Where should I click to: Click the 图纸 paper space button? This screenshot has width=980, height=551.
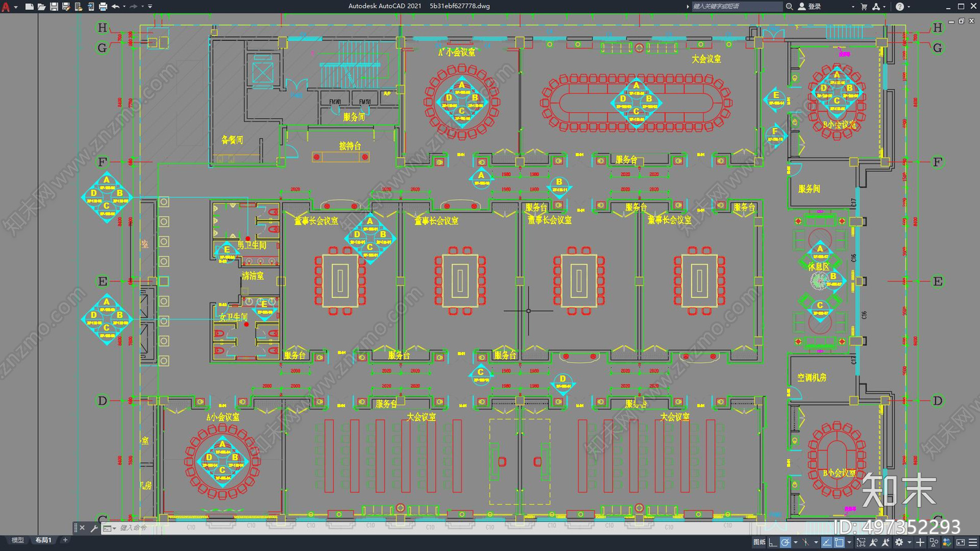759,542
